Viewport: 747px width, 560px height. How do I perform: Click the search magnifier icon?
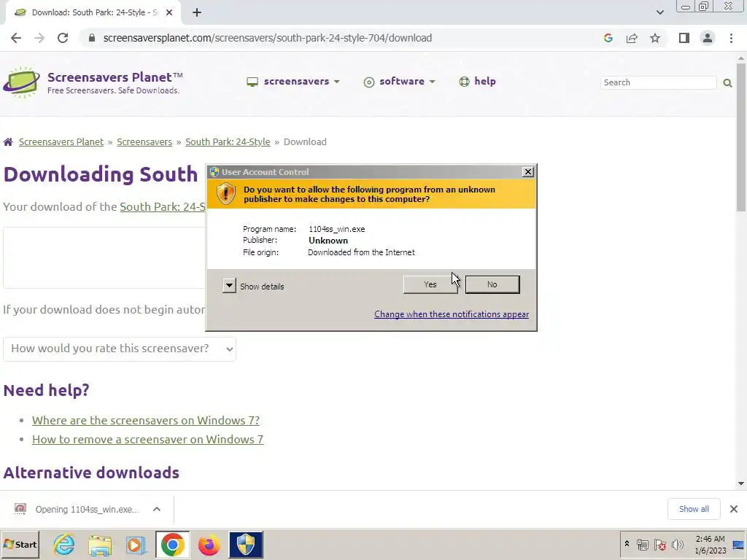click(x=727, y=83)
